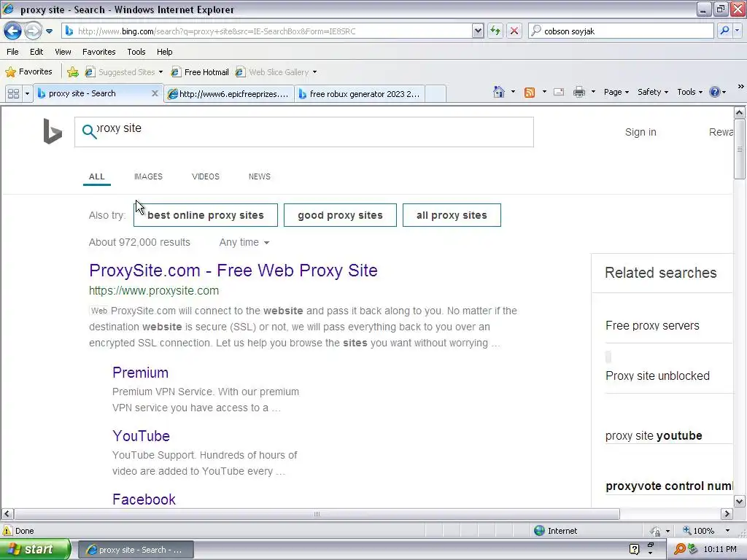Open the YouTube sublink
747x560 pixels.
[141, 436]
